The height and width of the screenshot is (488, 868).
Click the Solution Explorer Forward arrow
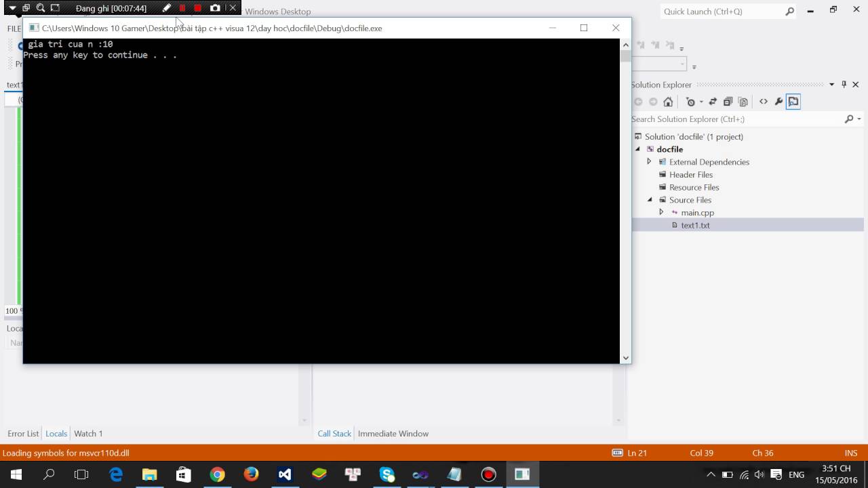pos(653,102)
